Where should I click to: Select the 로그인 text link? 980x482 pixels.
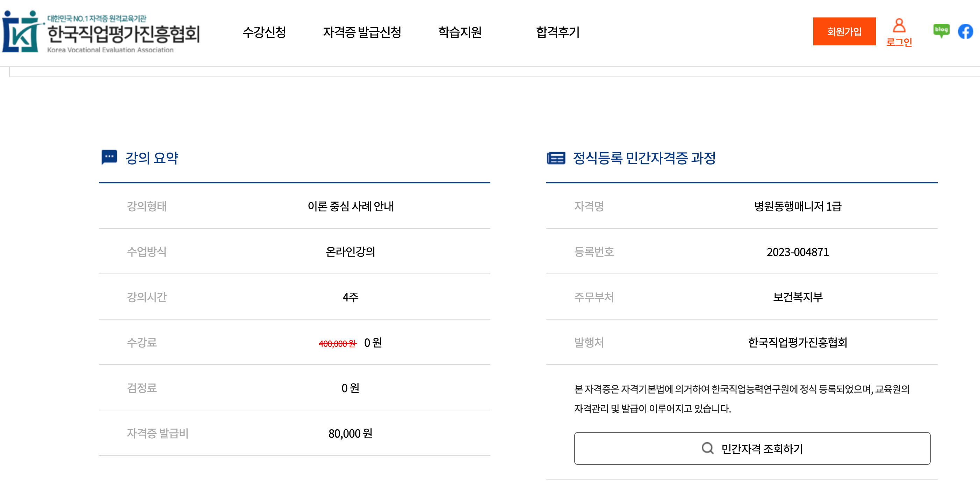click(899, 43)
